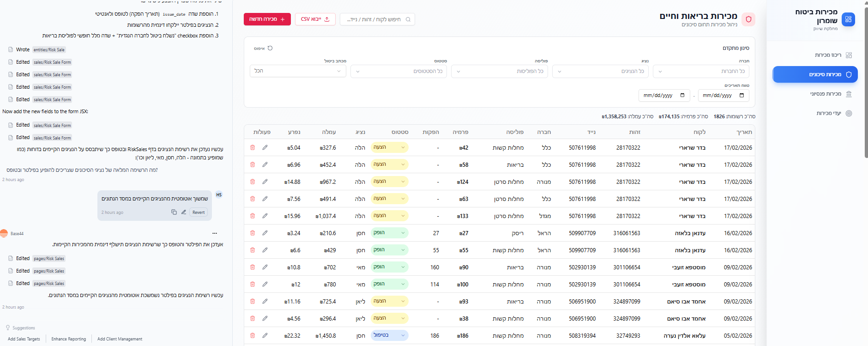Open יעדי מכירות in the sidebar
The height and width of the screenshot is (346, 868).
[815, 113]
